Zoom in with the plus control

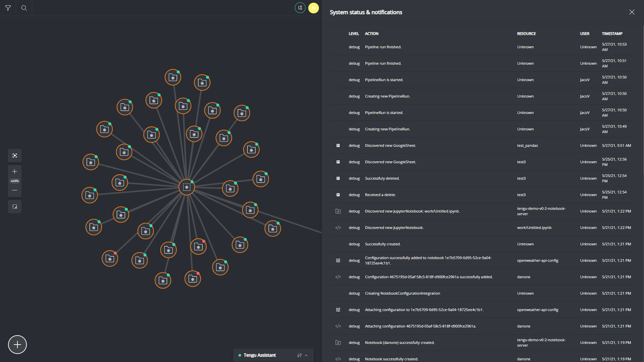point(15,172)
